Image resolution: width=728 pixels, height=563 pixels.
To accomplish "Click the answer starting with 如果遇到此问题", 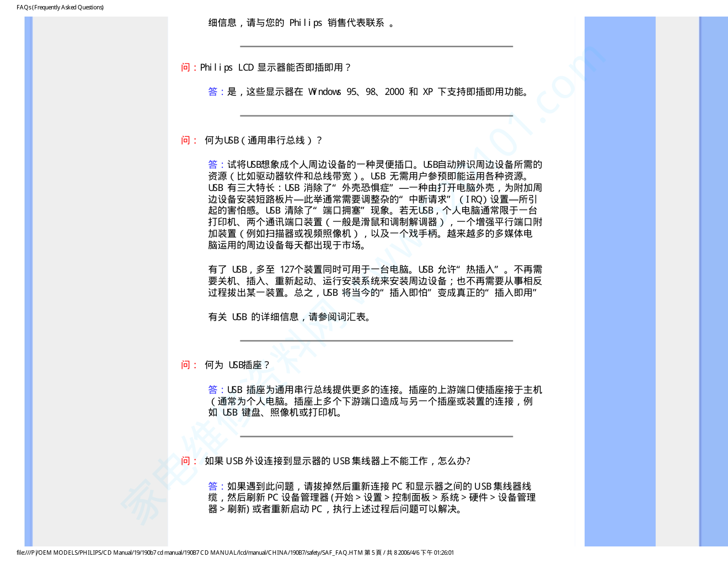I will (372, 497).
